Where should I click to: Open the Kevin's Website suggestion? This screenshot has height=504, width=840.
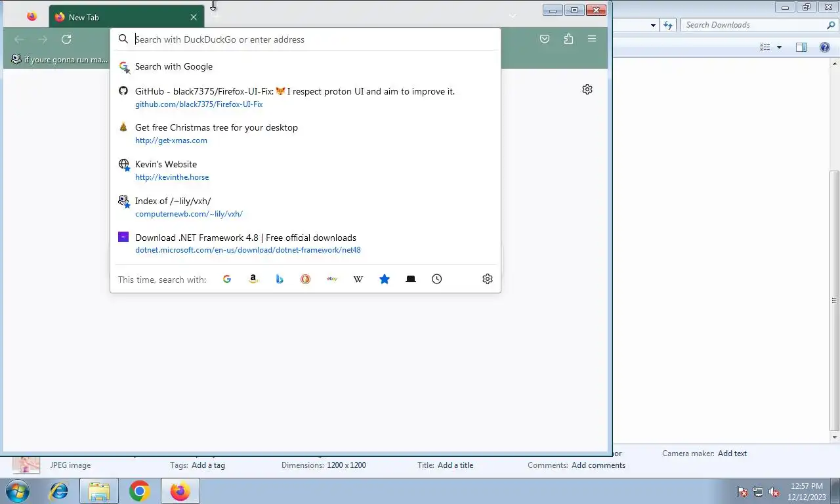(305, 170)
